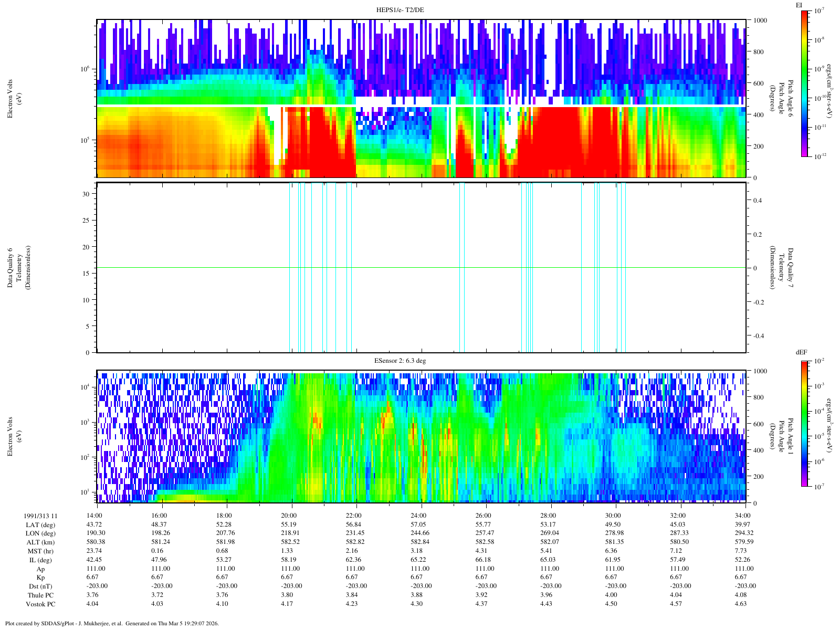
Task: Click the Data Quality 7 axis label
Action: click(782, 268)
